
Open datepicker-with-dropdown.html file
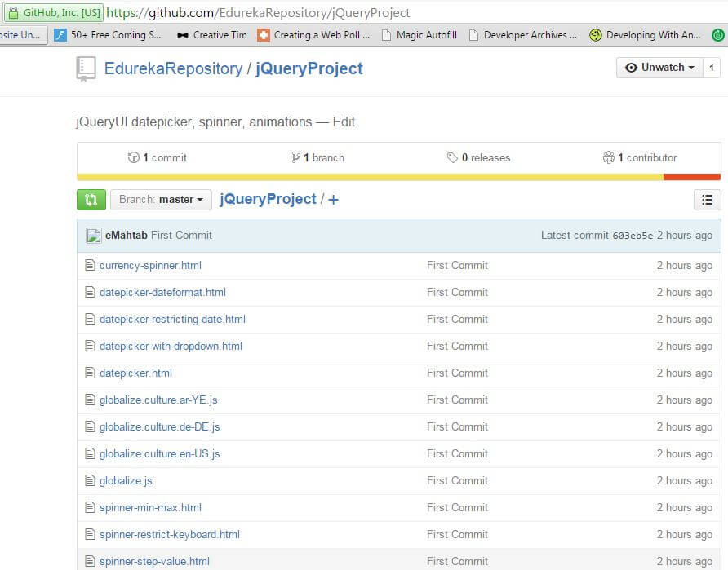[x=171, y=346]
